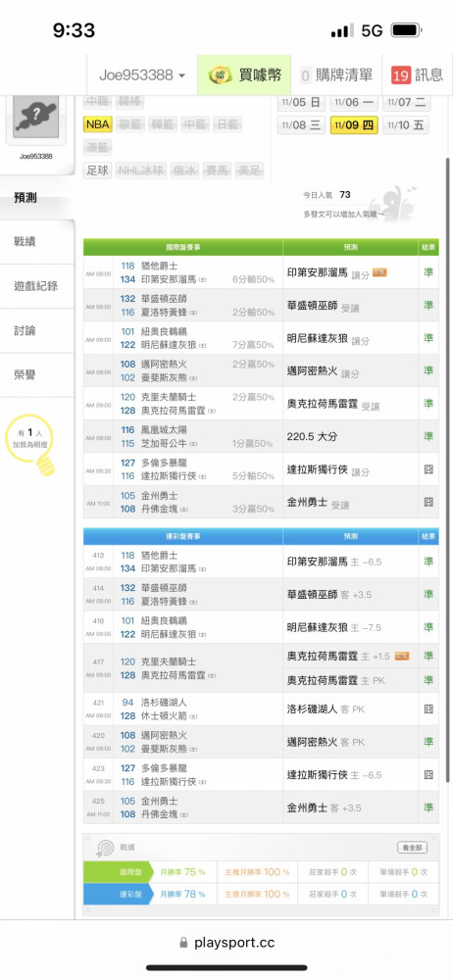Click the orange badge next to 奧克拉荷馬雷霆 +1.5

pos(402,656)
